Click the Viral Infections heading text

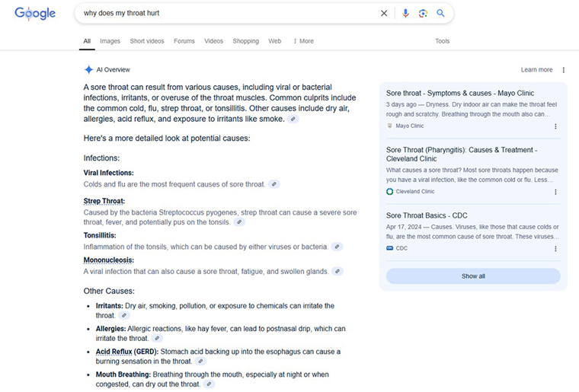pos(108,173)
